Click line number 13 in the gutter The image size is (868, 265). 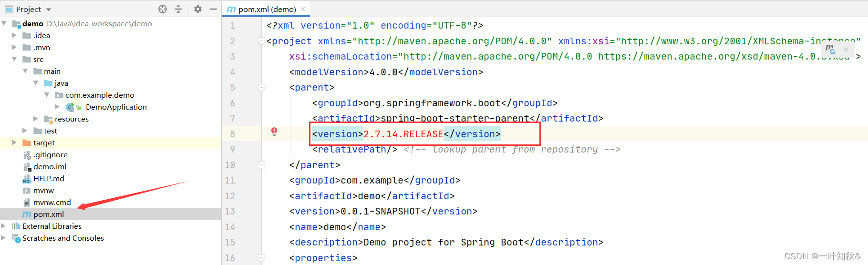pos(230,211)
